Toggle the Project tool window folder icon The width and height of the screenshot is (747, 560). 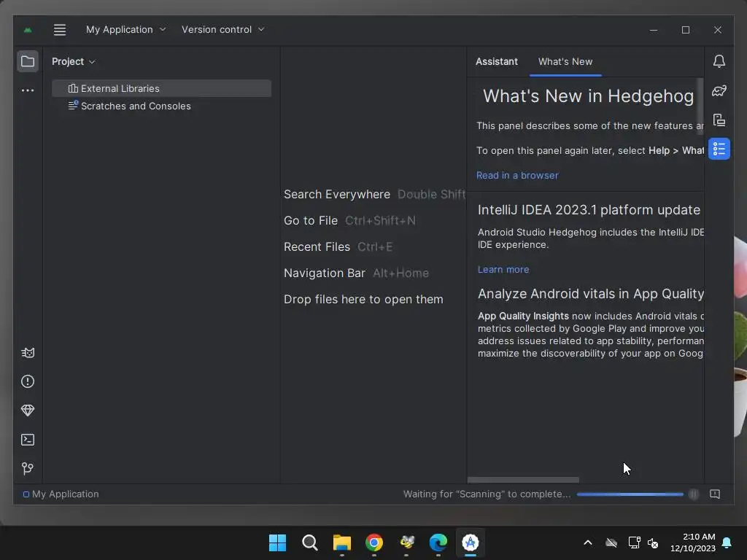[28, 61]
